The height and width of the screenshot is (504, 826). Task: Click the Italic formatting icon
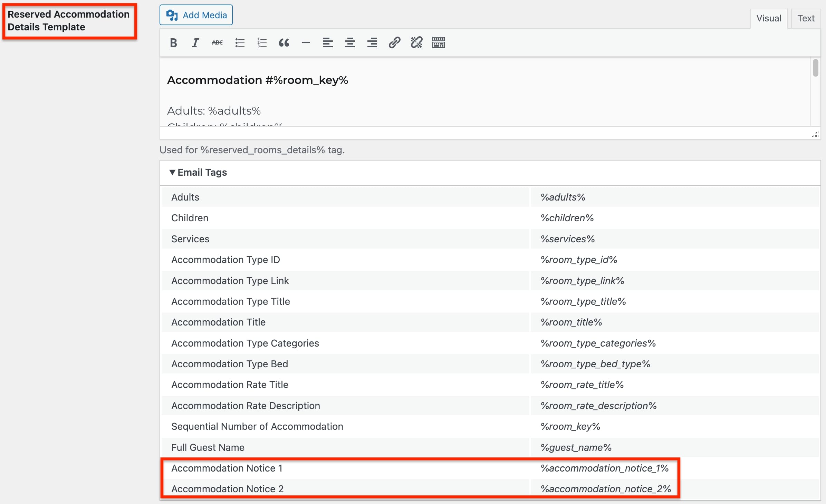(195, 42)
